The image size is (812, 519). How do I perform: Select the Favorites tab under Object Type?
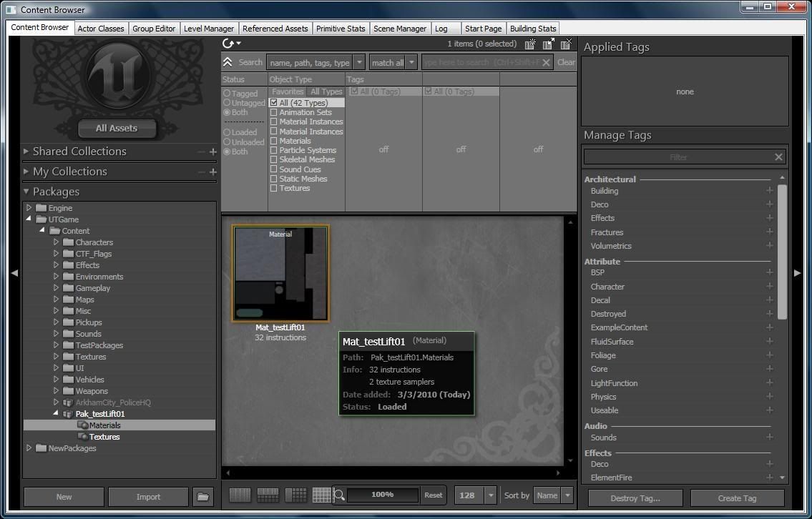[x=288, y=92]
